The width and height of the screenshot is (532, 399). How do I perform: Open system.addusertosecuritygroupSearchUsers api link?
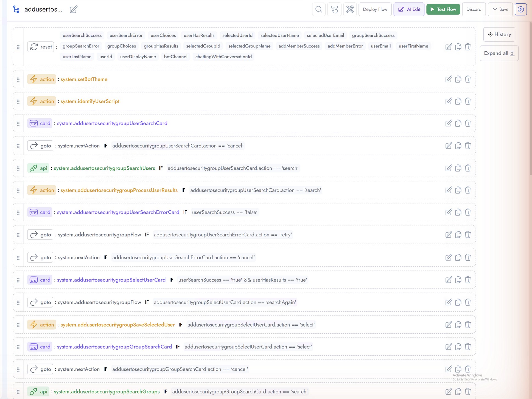[104, 168]
